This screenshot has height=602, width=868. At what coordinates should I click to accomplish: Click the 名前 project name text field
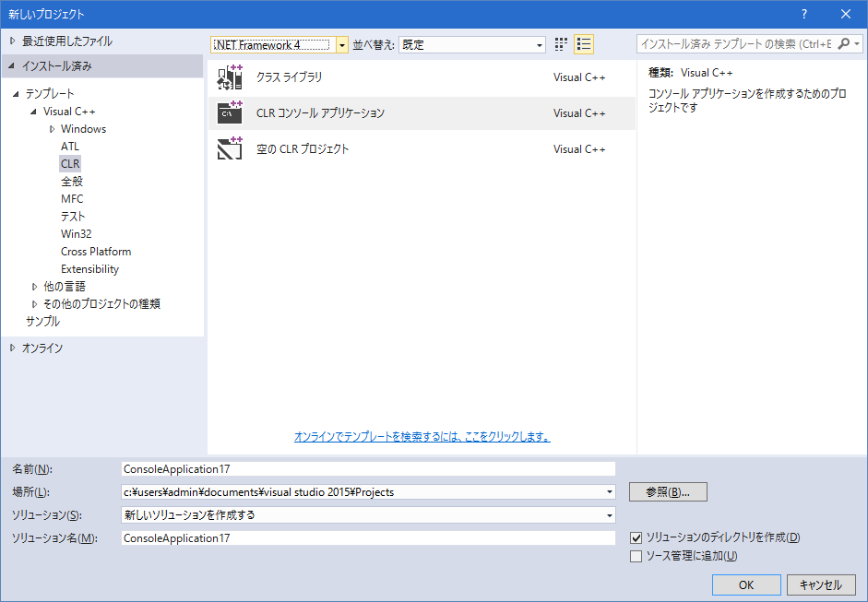pos(367,468)
